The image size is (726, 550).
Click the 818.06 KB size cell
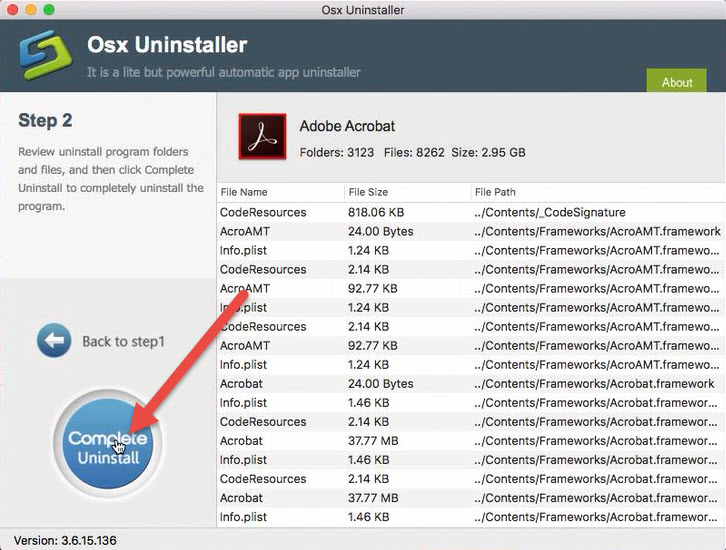[376, 212]
